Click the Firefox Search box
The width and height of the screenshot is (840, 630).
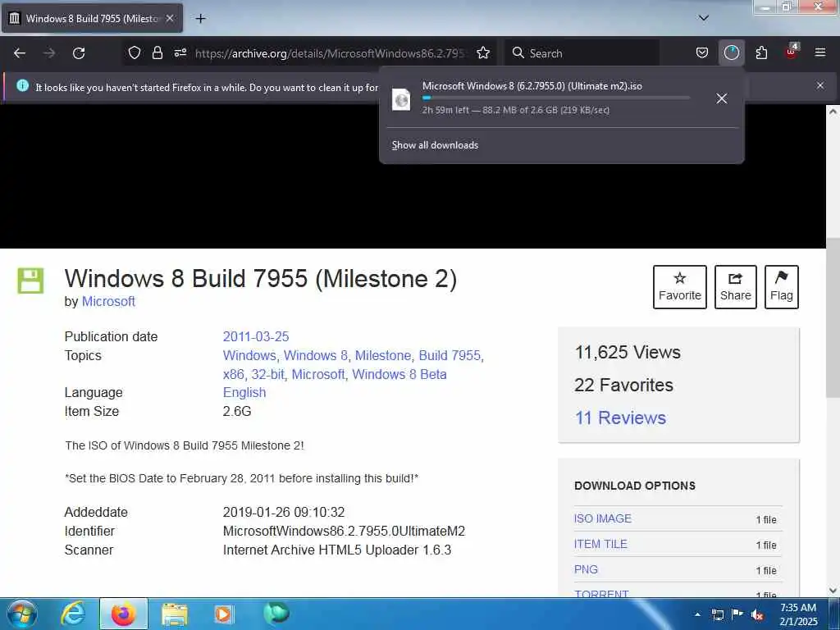click(x=582, y=53)
